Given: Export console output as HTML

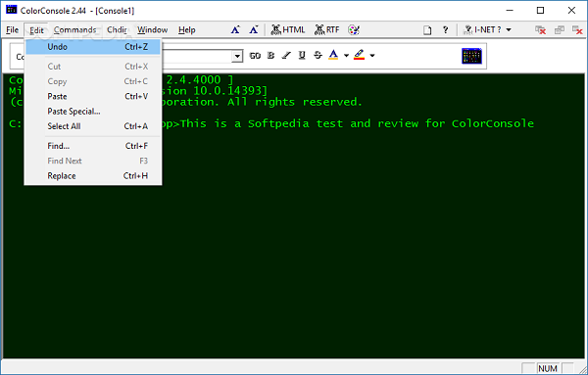Looking at the screenshot, I should tap(287, 29).
